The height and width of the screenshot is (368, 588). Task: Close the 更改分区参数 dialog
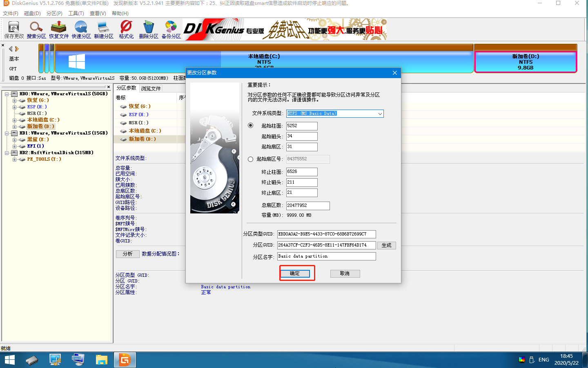point(394,73)
